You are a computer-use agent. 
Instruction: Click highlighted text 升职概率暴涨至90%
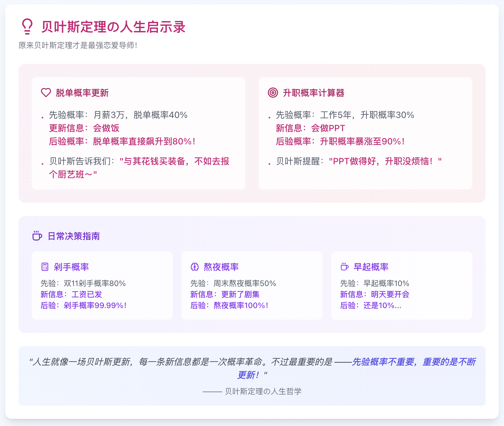[x=362, y=141]
